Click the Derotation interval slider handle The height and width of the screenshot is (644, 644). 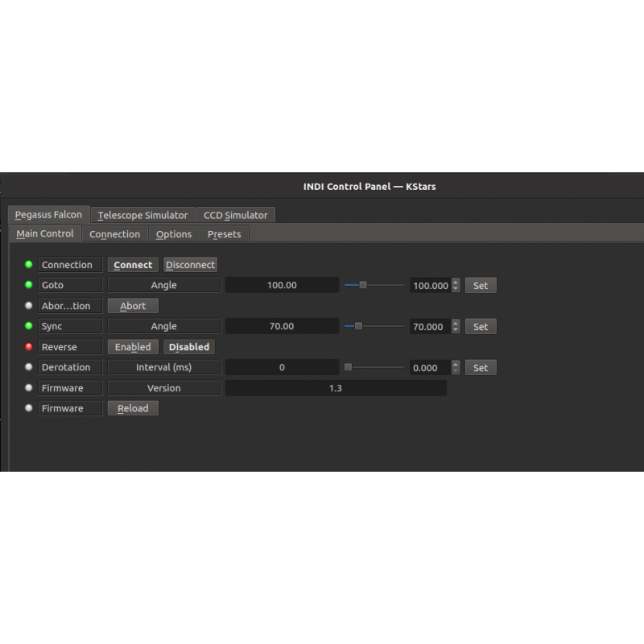pos(348,367)
